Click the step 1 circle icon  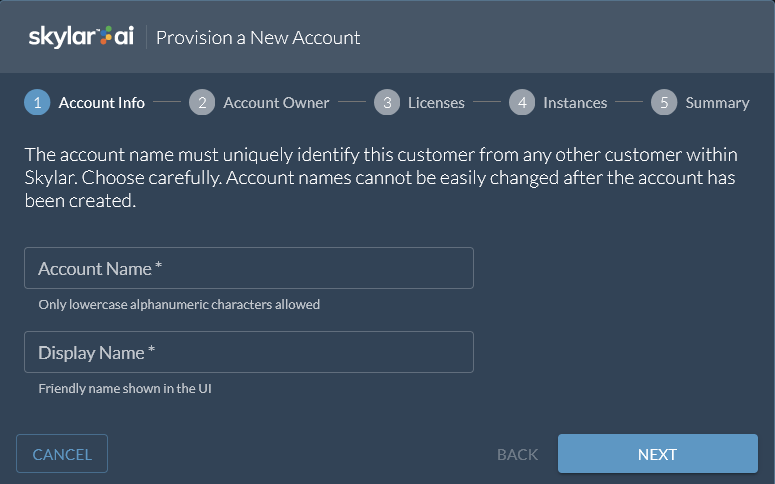point(37,102)
